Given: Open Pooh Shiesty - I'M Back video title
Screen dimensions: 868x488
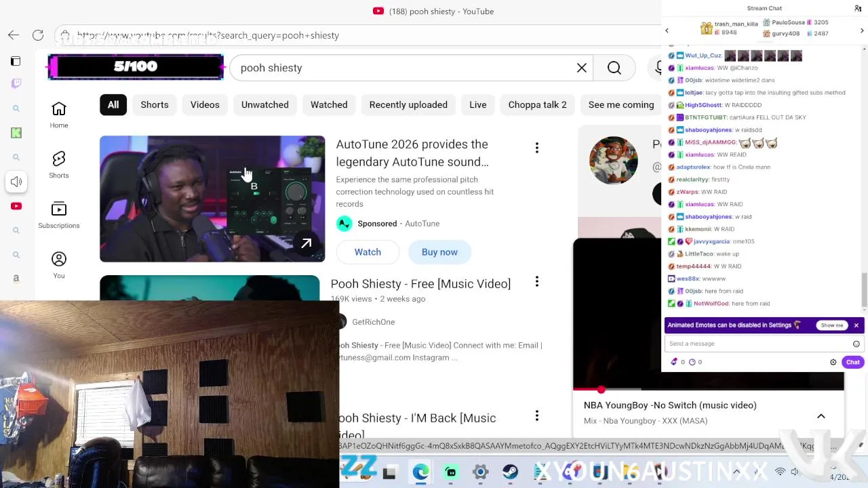Looking at the screenshot, I should pos(417,426).
